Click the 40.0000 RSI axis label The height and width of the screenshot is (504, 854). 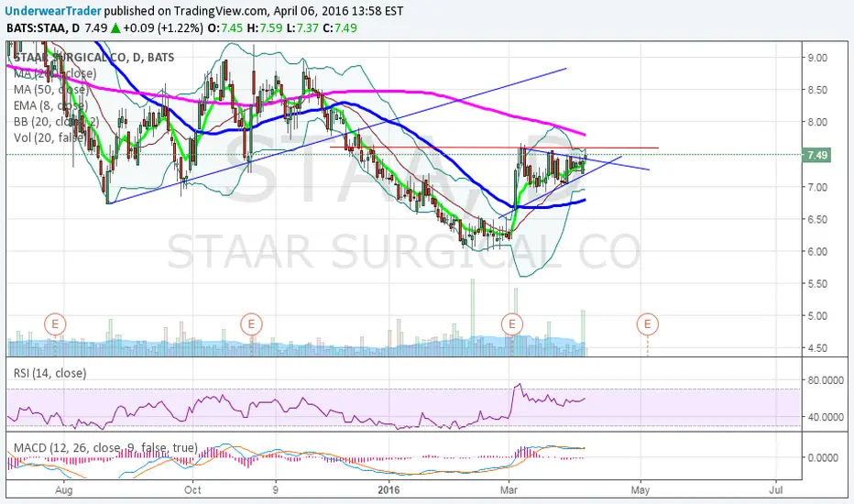826,417
